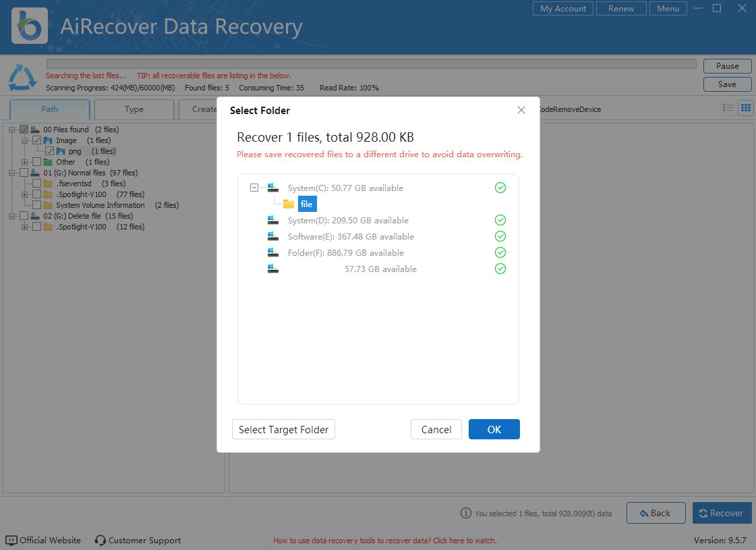Screen dimensions: 756x550
Task: Click green checkmark beside Folder(F) drive
Action: pyautogui.click(x=500, y=252)
